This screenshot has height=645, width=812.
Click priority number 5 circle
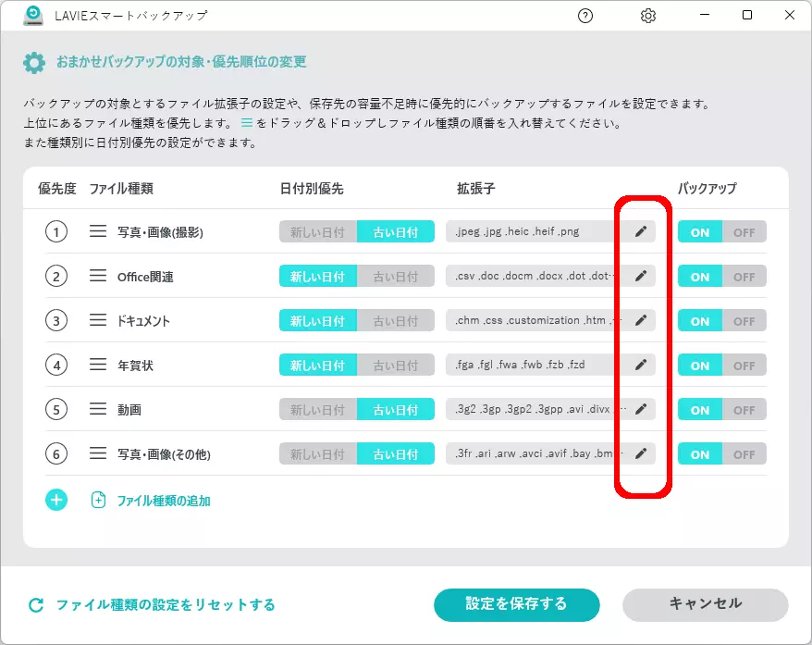click(x=56, y=410)
